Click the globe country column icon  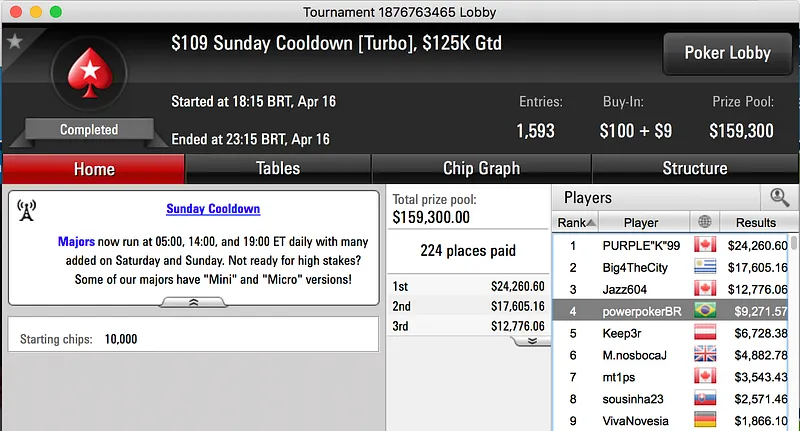pyautogui.click(x=705, y=222)
